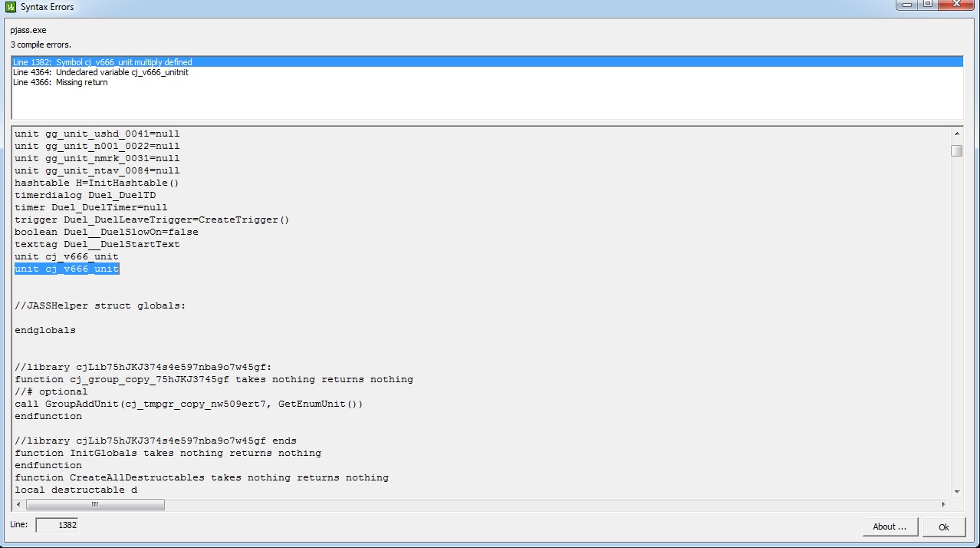This screenshot has height=548, width=980.
Task: Click the vertical scrollbar thumb in code pane
Action: (956, 150)
